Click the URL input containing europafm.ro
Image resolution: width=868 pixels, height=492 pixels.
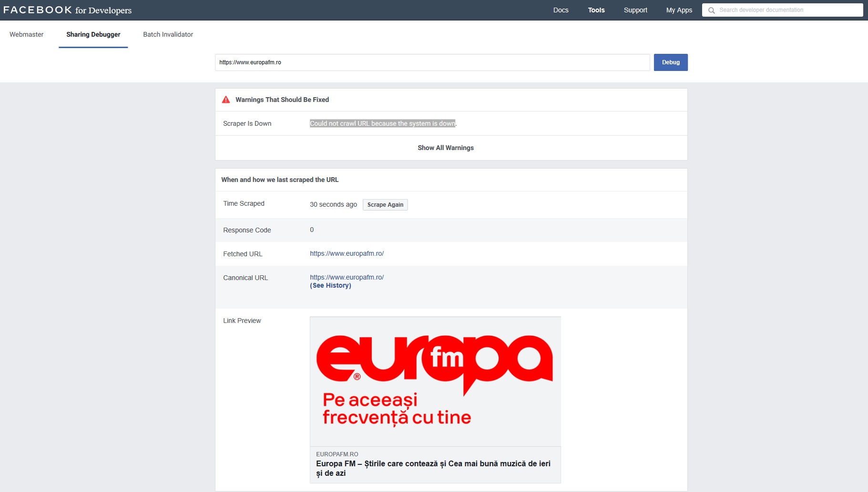[x=432, y=62]
